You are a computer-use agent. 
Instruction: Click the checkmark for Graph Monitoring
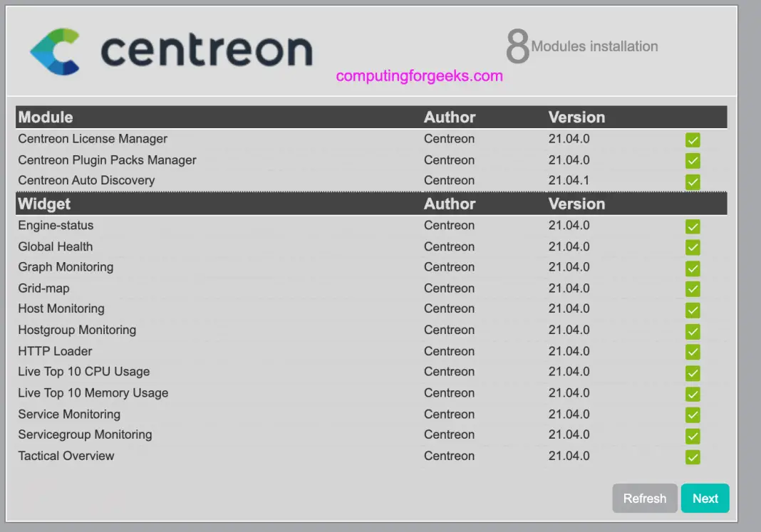[693, 268]
